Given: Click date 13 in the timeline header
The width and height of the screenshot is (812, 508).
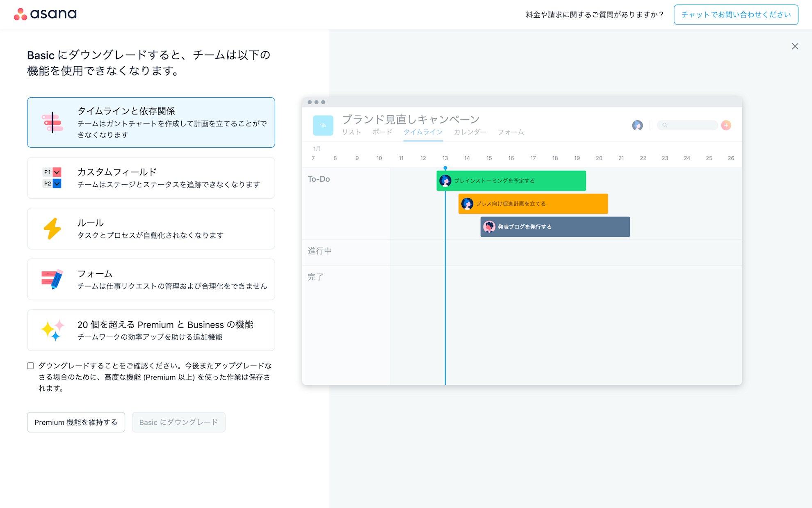Looking at the screenshot, I should tap(445, 158).
